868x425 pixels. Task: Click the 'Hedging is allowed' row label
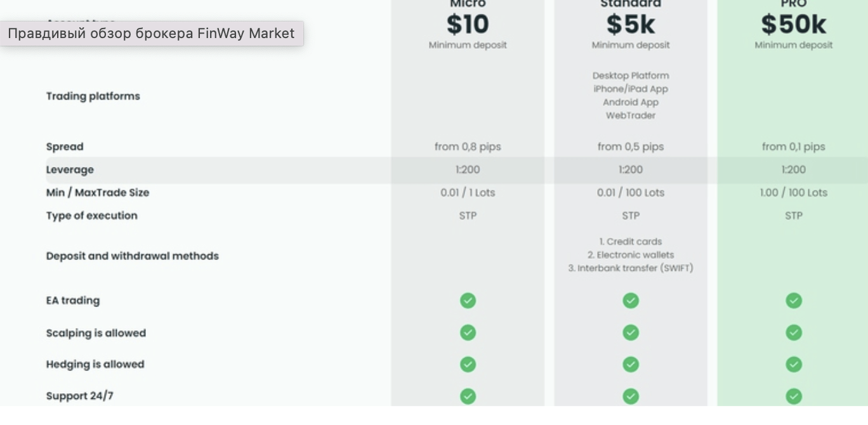click(x=95, y=364)
